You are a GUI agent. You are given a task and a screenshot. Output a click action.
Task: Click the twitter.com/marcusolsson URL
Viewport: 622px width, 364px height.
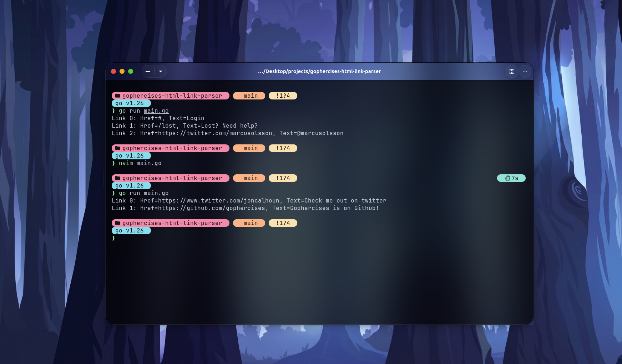click(x=215, y=133)
